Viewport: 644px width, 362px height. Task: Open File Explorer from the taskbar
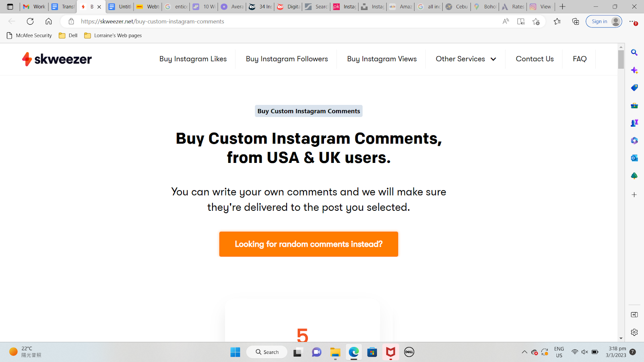[x=335, y=352]
